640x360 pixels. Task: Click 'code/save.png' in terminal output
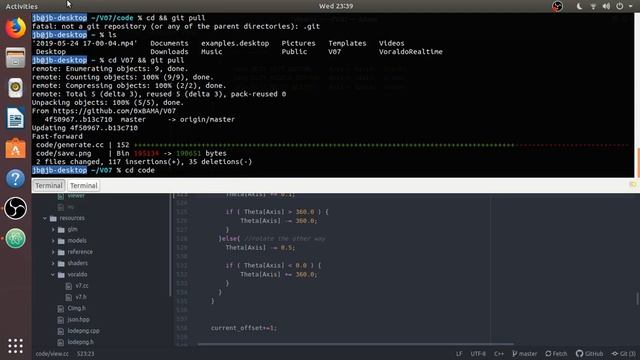(x=64, y=153)
